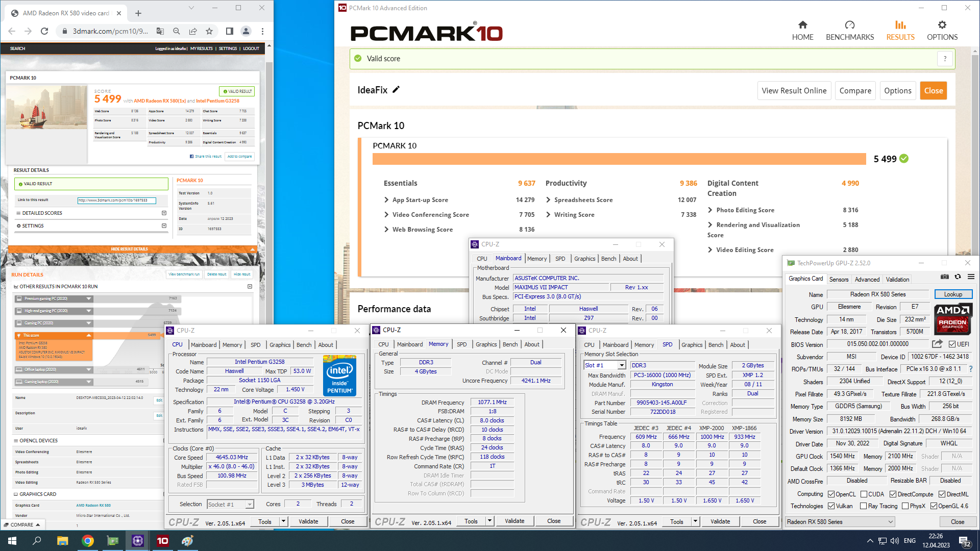The height and width of the screenshot is (551, 980).
Task: Open the Radeon RX 580 Series GPU dropdown
Action: tap(840, 522)
